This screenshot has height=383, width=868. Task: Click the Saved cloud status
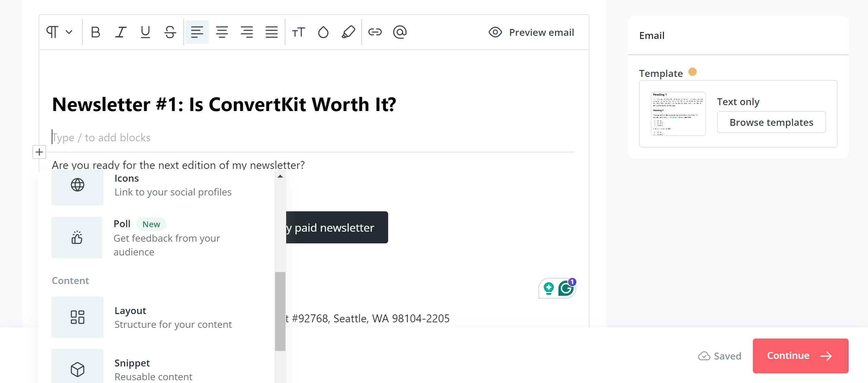click(x=719, y=356)
